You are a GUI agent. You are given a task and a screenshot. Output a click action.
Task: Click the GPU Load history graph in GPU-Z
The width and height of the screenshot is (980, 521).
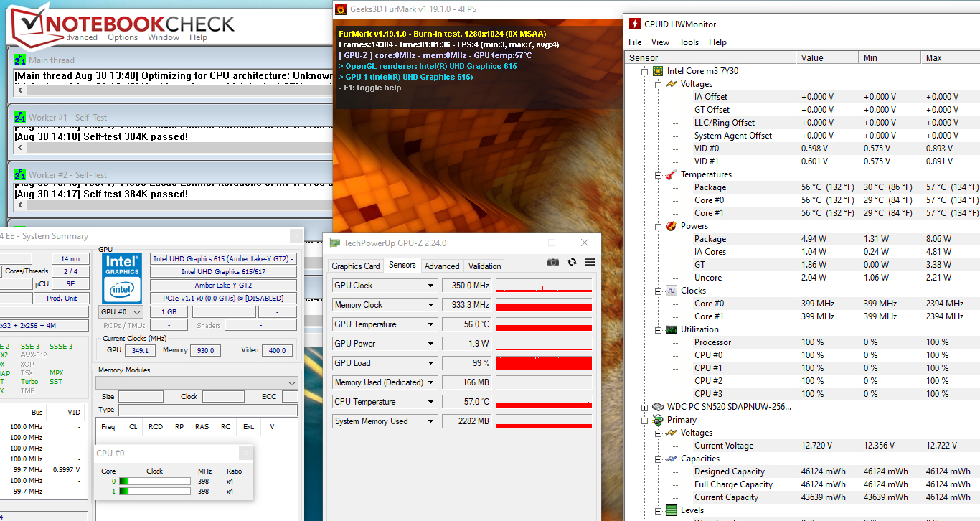(544, 363)
